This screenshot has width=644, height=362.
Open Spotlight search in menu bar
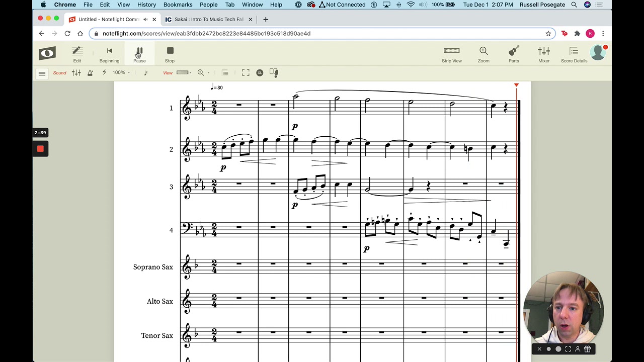point(574,5)
